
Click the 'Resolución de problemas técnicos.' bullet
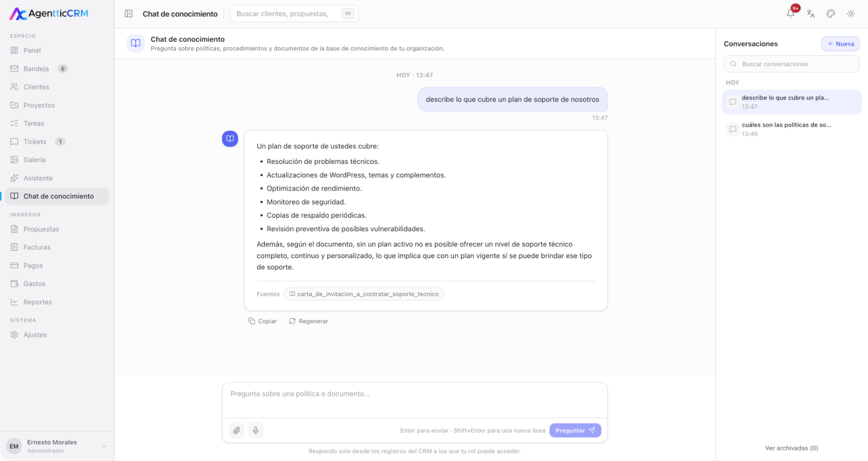pyautogui.click(x=323, y=162)
